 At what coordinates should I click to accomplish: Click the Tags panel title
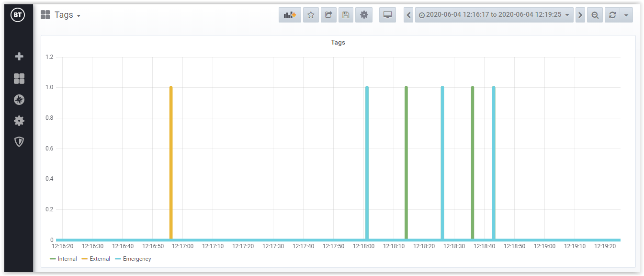click(338, 42)
